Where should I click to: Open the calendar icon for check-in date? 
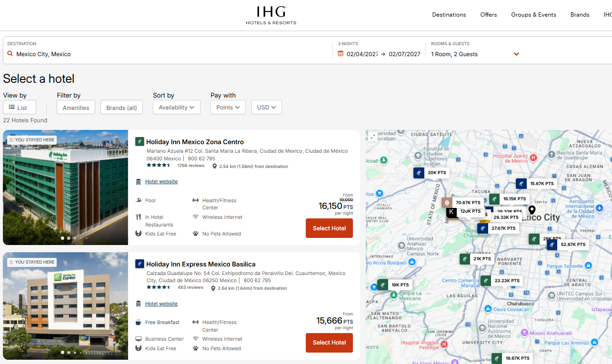(x=341, y=54)
